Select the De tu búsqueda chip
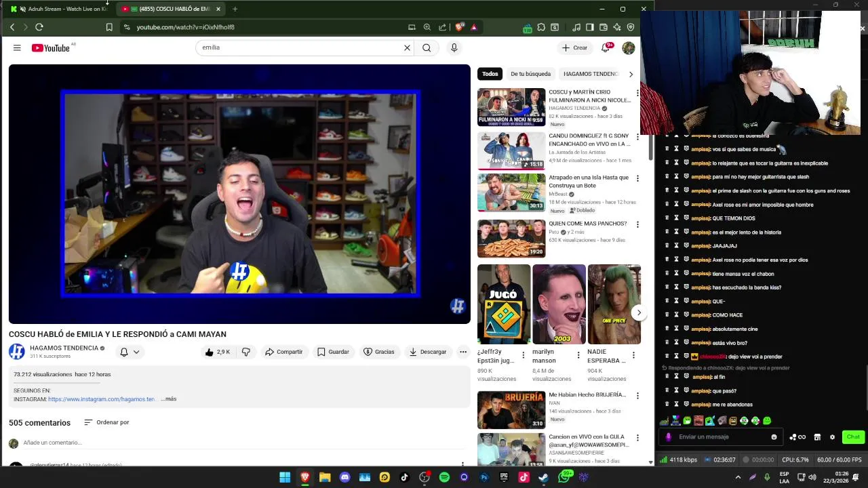The height and width of the screenshot is (488, 868). click(531, 74)
